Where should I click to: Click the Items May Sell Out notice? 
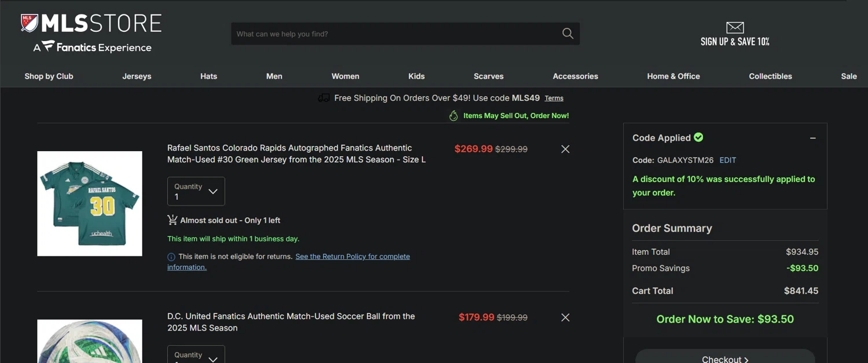tap(516, 116)
